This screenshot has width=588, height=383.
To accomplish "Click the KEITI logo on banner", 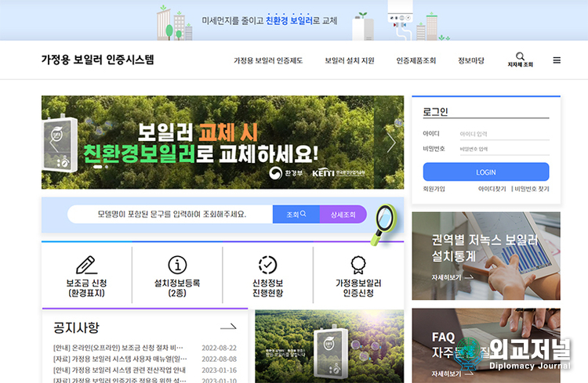I will click(338, 173).
